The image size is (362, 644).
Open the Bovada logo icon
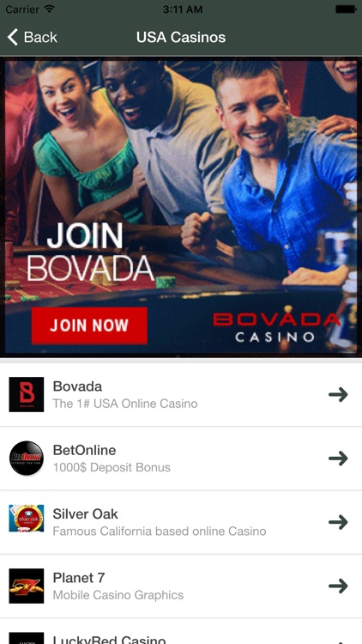coord(27,395)
